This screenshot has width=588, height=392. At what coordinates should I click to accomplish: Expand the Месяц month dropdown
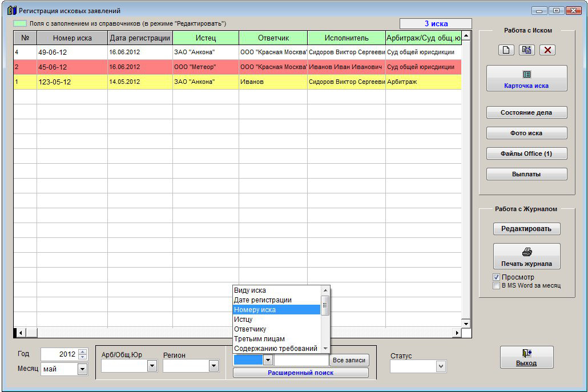click(82, 369)
